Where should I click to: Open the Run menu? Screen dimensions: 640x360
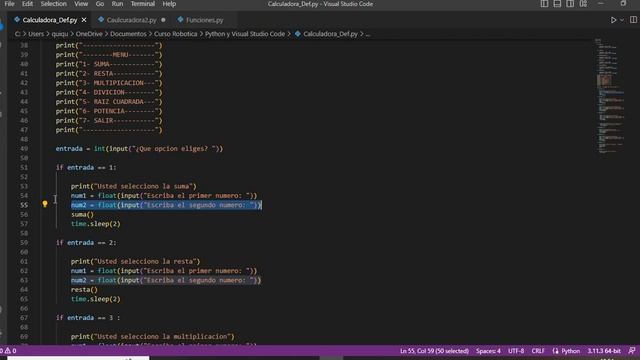(x=117, y=4)
